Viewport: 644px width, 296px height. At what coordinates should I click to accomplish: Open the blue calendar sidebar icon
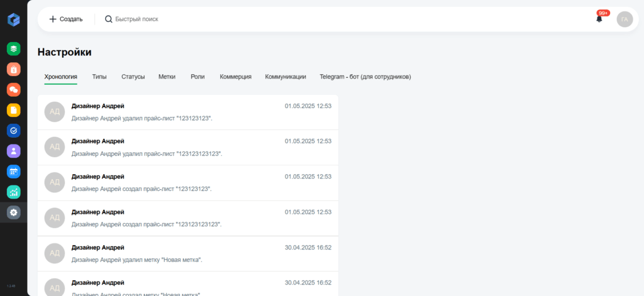click(x=14, y=172)
